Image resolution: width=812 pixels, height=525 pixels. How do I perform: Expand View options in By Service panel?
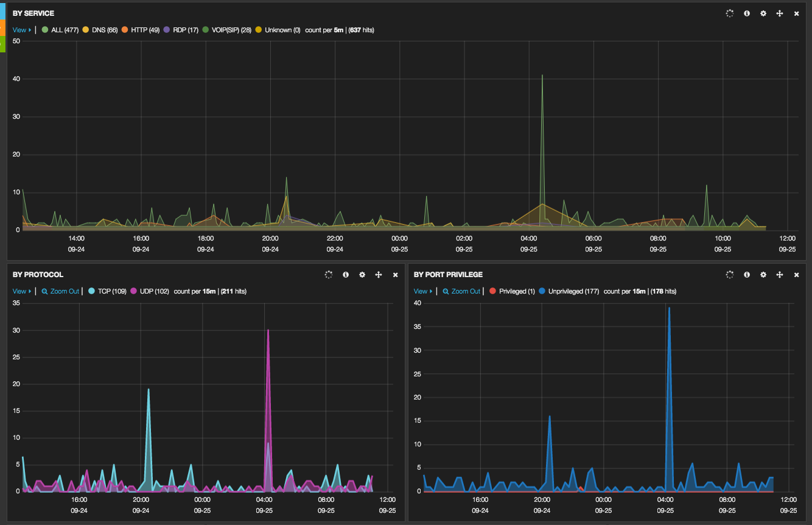pyautogui.click(x=21, y=30)
